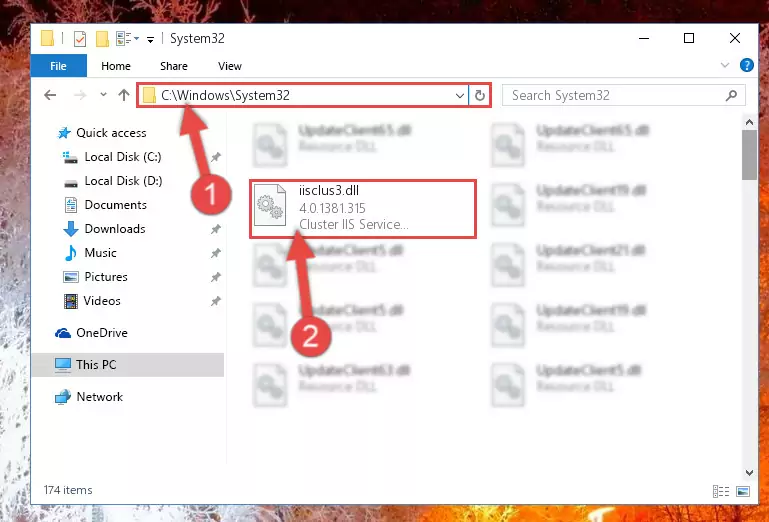Open Help with the question mark icon
The height and width of the screenshot is (522, 769).
pyautogui.click(x=746, y=65)
